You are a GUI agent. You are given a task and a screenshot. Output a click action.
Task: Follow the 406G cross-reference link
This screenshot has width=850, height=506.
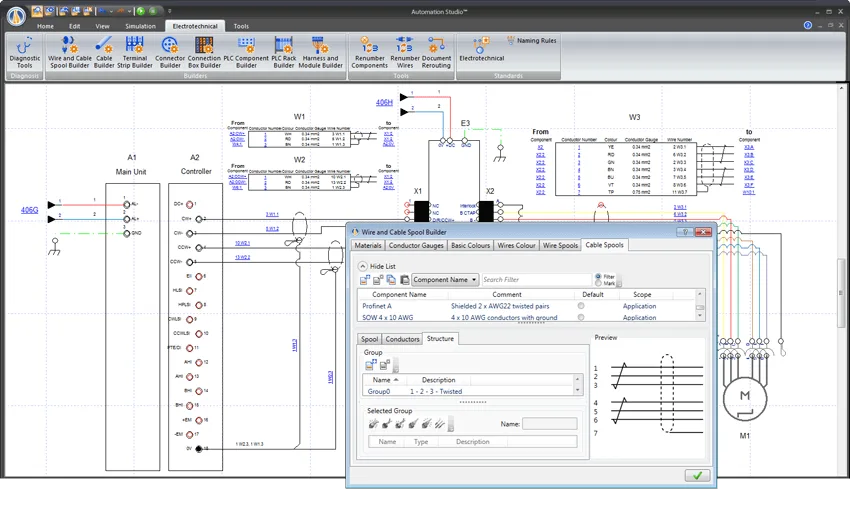(x=29, y=210)
